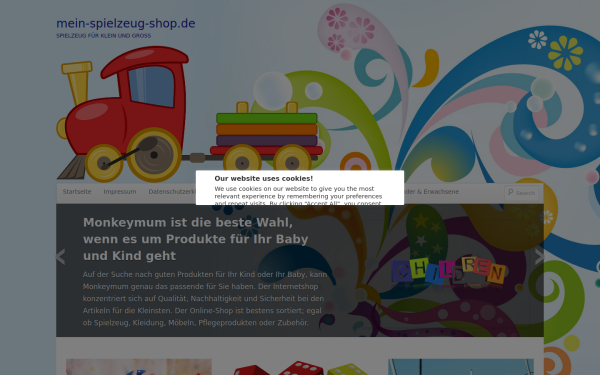Click the 'SPIELZEUG FÜR KLEIN UND GROSS' tagline

point(104,36)
